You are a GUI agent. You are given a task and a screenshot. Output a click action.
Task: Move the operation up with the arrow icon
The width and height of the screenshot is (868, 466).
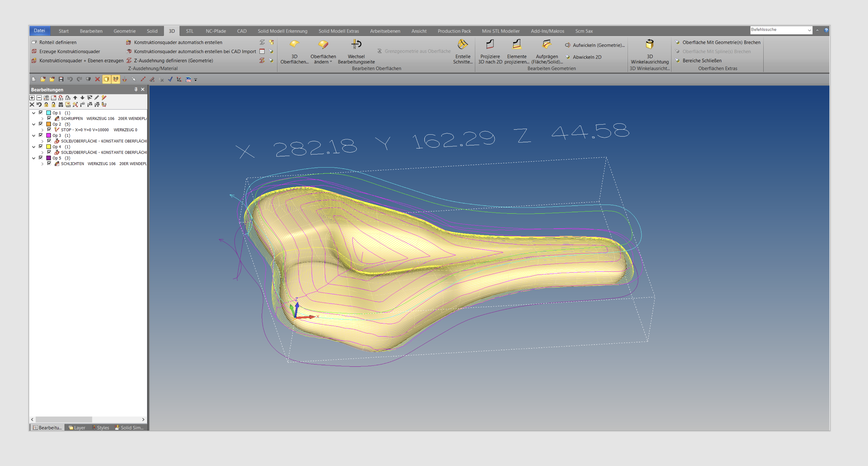pos(75,97)
